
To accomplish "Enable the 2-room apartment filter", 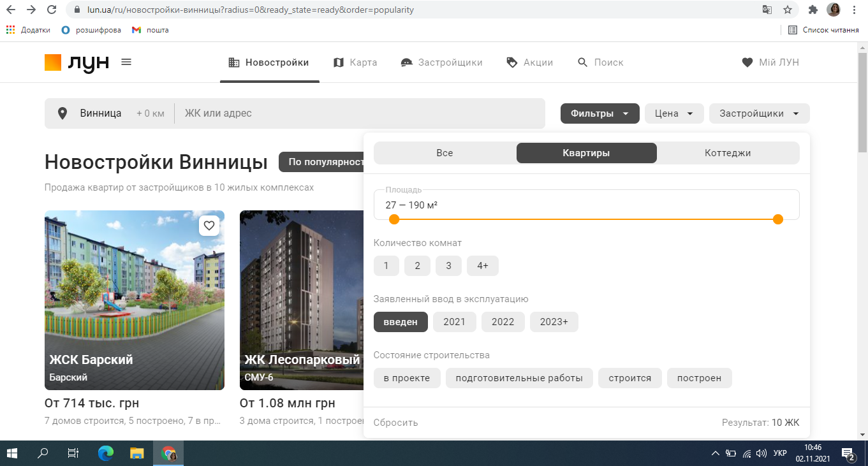I will [417, 266].
